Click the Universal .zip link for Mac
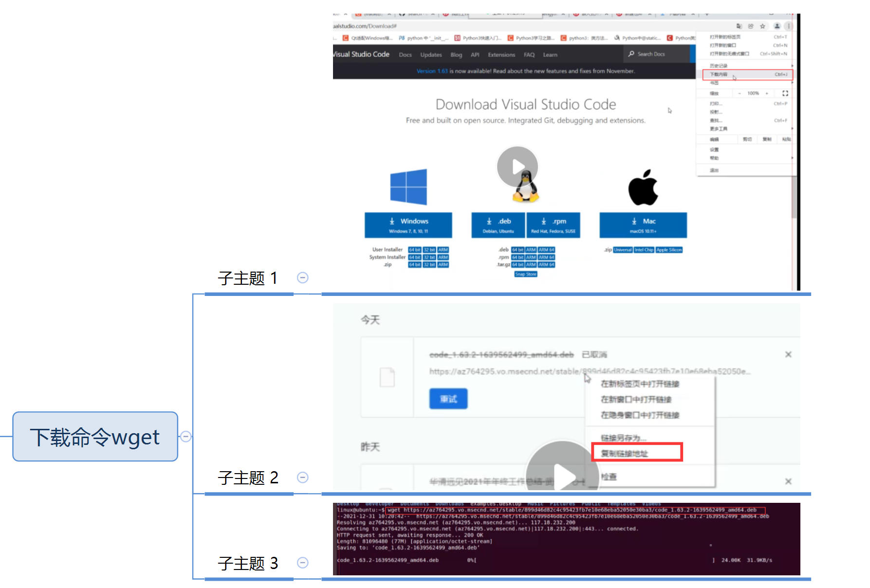Screen dimensions: 870x588 click(623, 250)
